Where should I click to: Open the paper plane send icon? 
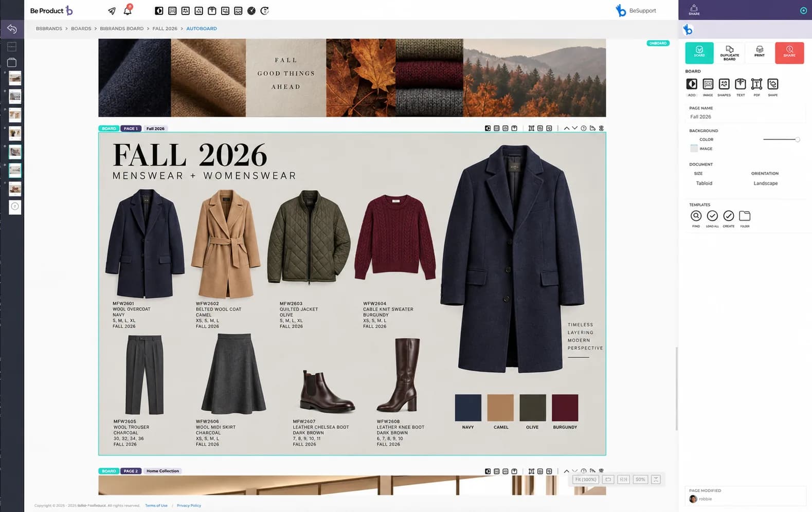point(112,11)
